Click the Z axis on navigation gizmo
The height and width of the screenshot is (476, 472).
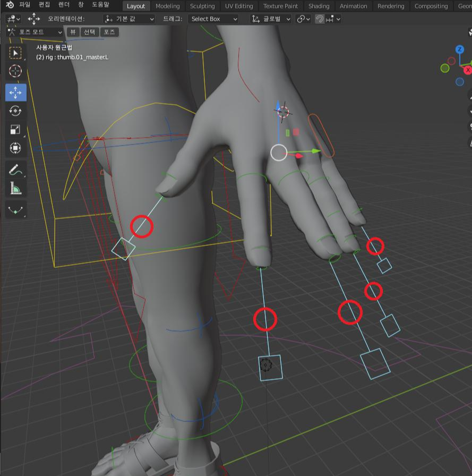[x=460, y=49]
